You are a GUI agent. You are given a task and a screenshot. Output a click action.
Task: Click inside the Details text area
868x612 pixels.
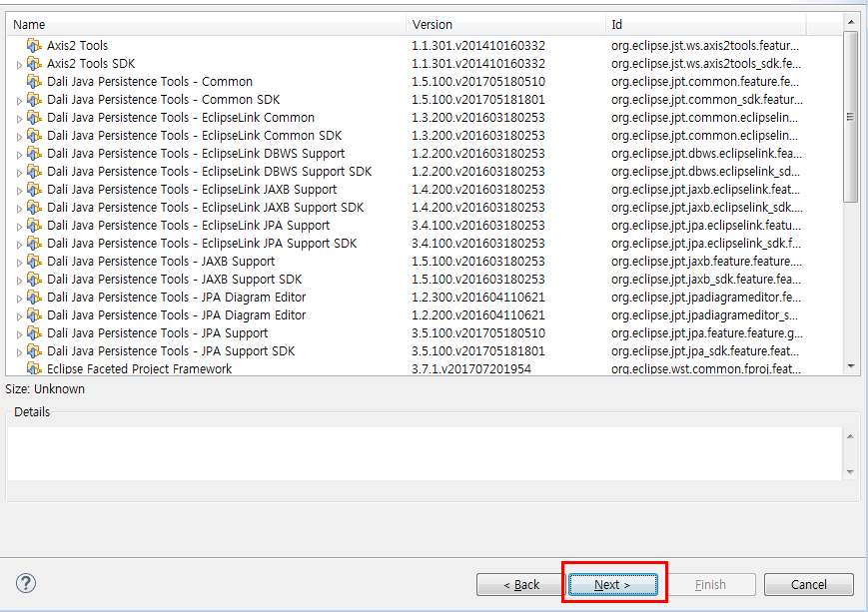coord(425,453)
